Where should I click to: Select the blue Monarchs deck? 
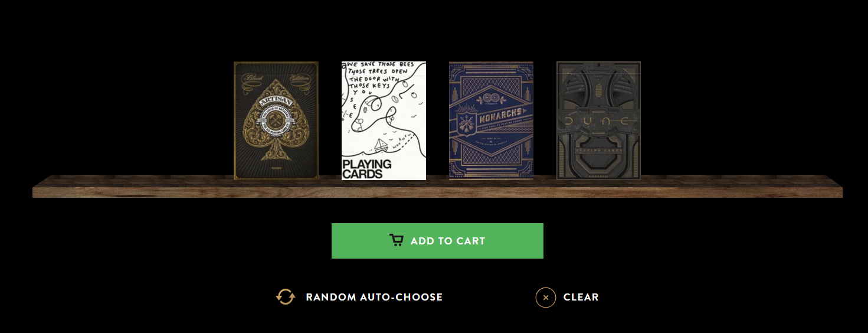pyautogui.click(x=491, y=120)
